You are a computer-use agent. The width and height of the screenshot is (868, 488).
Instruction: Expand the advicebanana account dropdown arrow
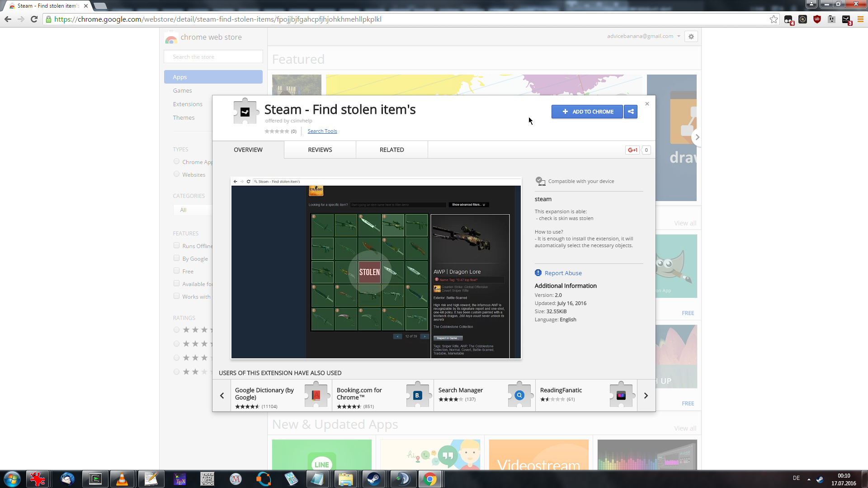679,37
